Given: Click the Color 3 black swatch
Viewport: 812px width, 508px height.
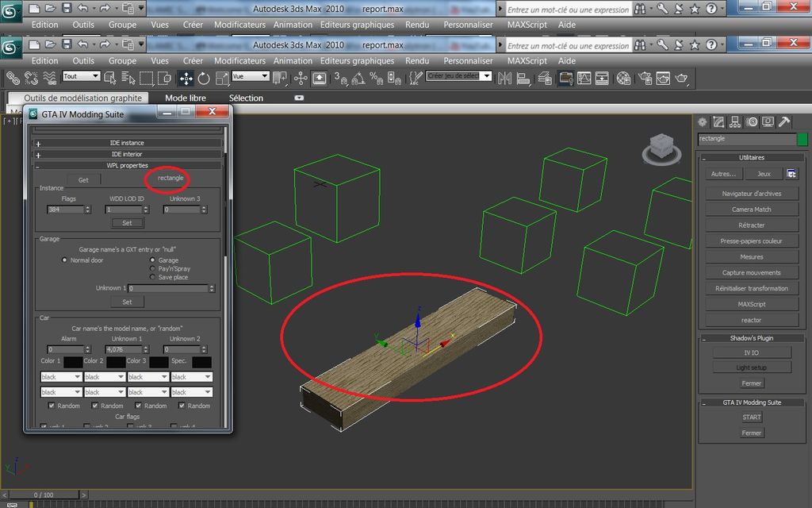Looking at the screenshot, I should (x=159, y=362).
